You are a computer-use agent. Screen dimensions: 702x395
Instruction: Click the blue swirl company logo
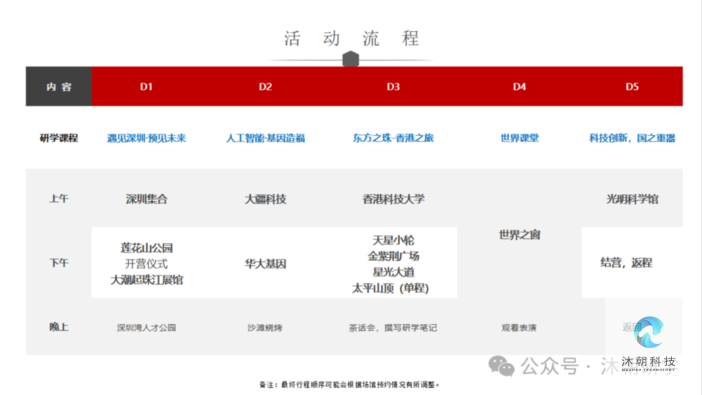click(x=649, y=332)
